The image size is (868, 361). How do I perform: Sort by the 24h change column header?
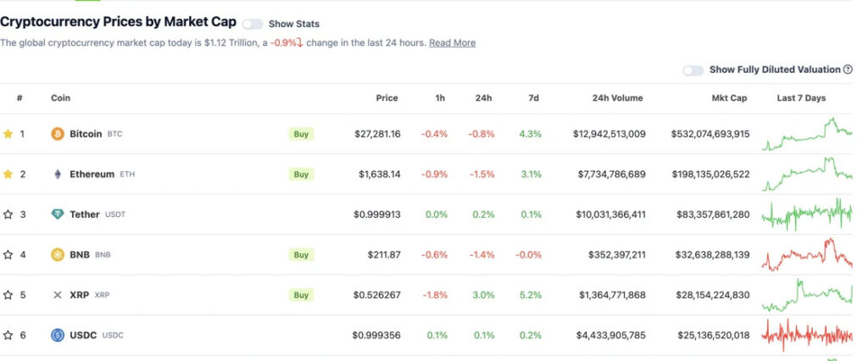[x=483, y=98]
